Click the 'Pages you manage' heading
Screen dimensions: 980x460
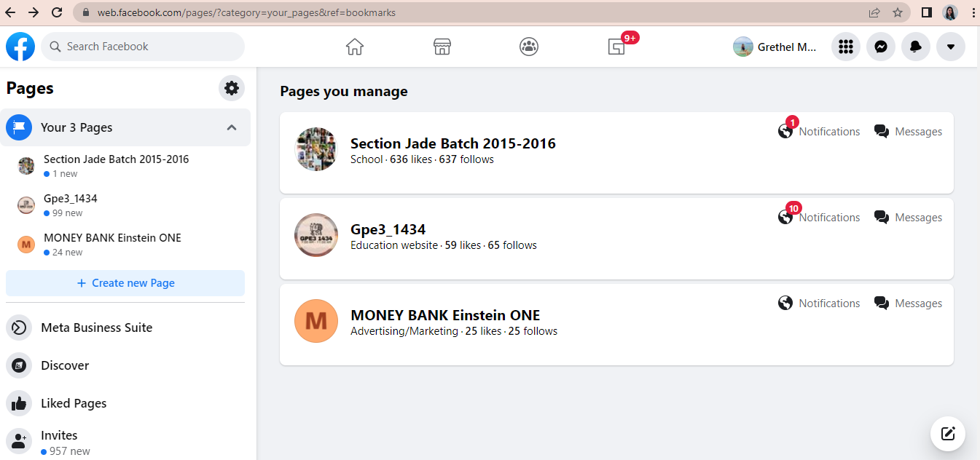(x=344, y=91)
